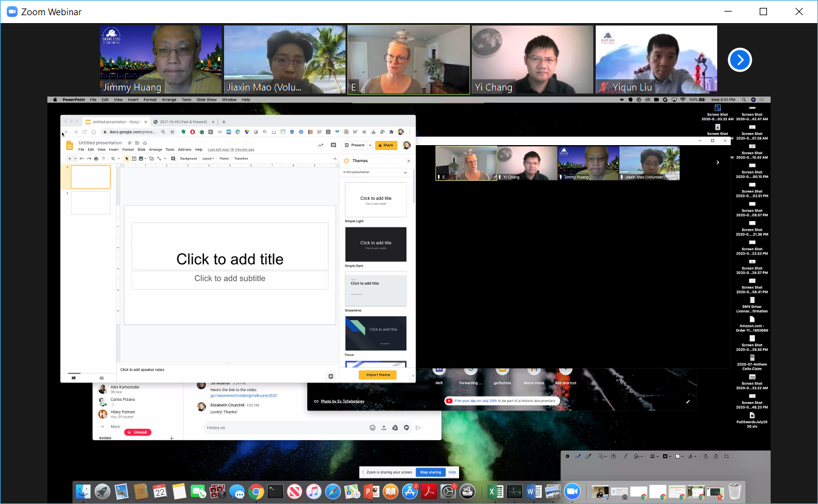Click the 'Click to add title' placeholder
The width and height of the screenshot is (818, 504).
click(x=230, y=259)
